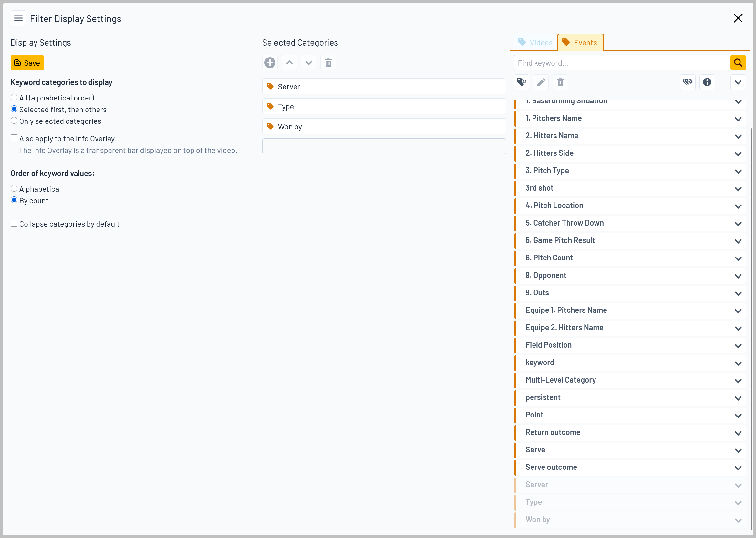This screenshot has height=538, width=756.
Task: Click the orange search magnifier button
Action: pyautogui.click(x=738, y=63)
